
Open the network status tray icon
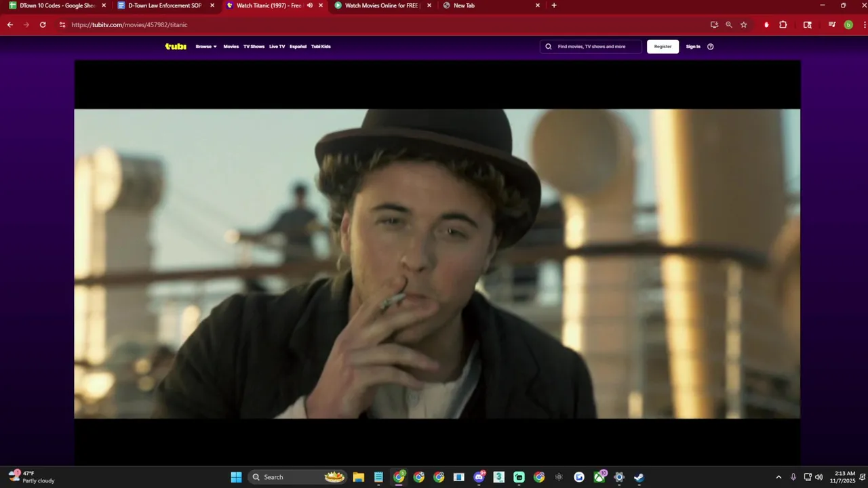pyautogui.click(x=808, y=477)
